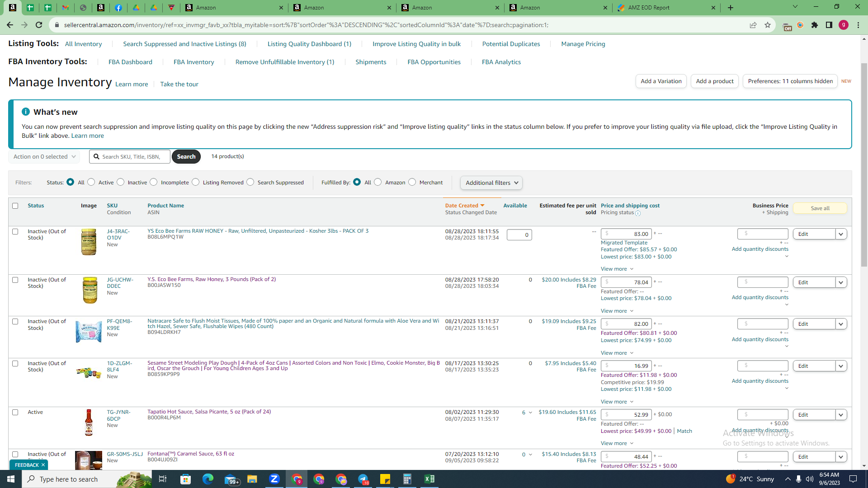Click the search magnifier icon in SKU search box
Screen dimensions: 868x488
pos(96,157)
